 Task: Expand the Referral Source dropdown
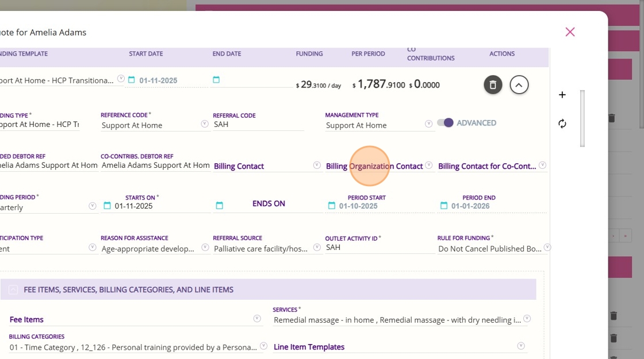click(x=317, y=248)
